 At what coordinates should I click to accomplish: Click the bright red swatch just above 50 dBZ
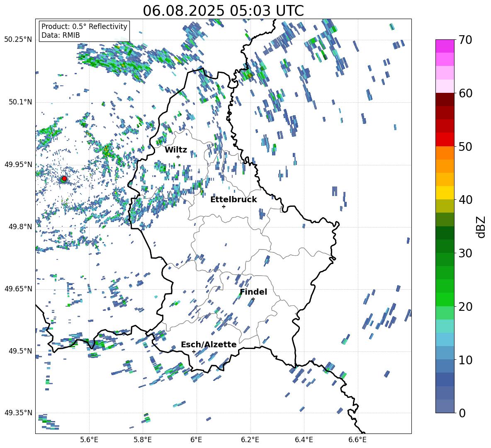(445, 140)
